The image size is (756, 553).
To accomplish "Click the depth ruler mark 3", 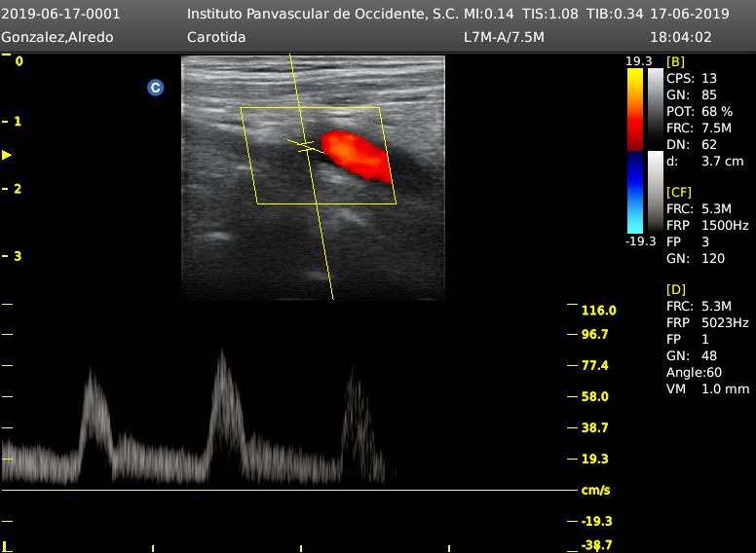I will [x=18, y=256].
